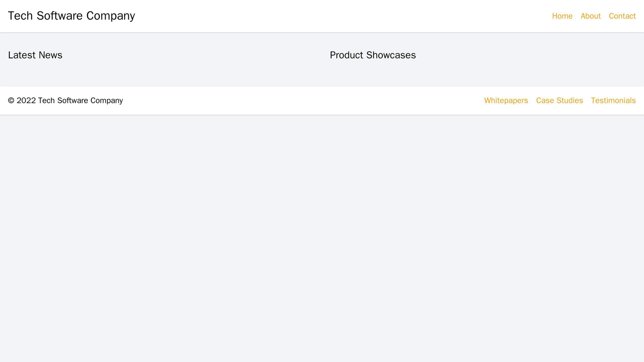Select Case Studies in the footer navigation

(x=559, y=101)
